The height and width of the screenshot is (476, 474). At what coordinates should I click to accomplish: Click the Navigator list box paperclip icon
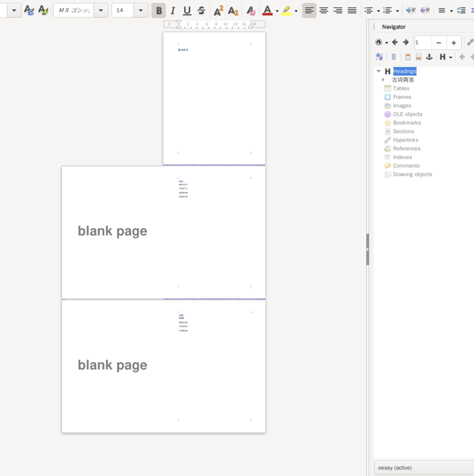pyautogui.click(x=394, y=57)
